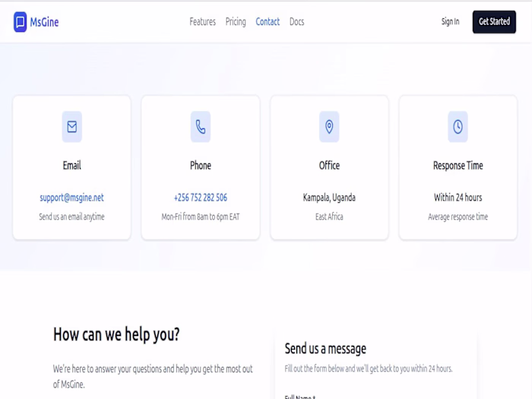Open the Features nav item
Viewport: 532px width, 399px height.
click(x=203, y=22)
